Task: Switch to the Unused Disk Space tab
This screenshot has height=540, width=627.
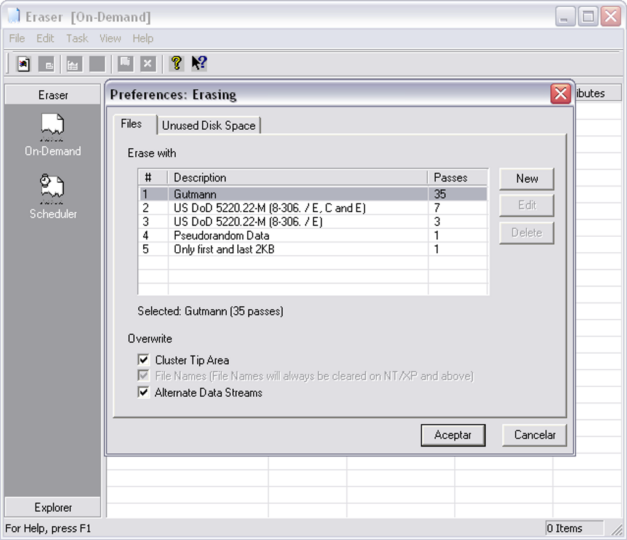Action: click(209, 125)
